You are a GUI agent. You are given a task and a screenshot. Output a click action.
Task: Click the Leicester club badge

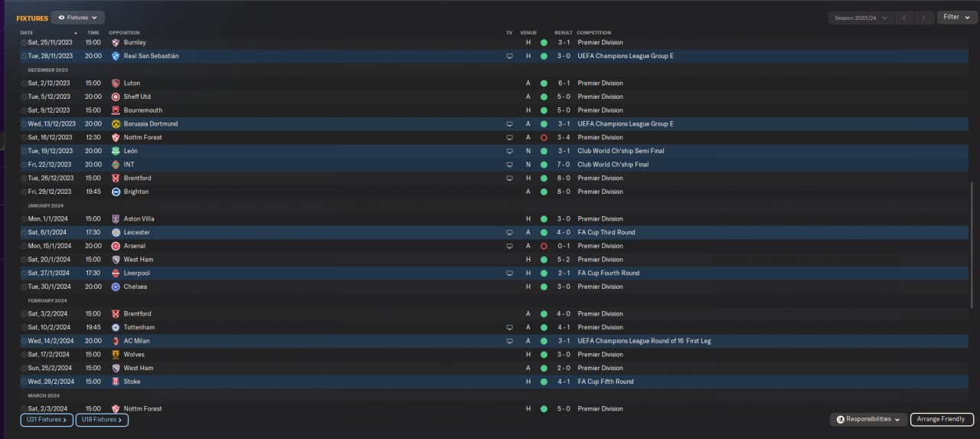point(116,232)
